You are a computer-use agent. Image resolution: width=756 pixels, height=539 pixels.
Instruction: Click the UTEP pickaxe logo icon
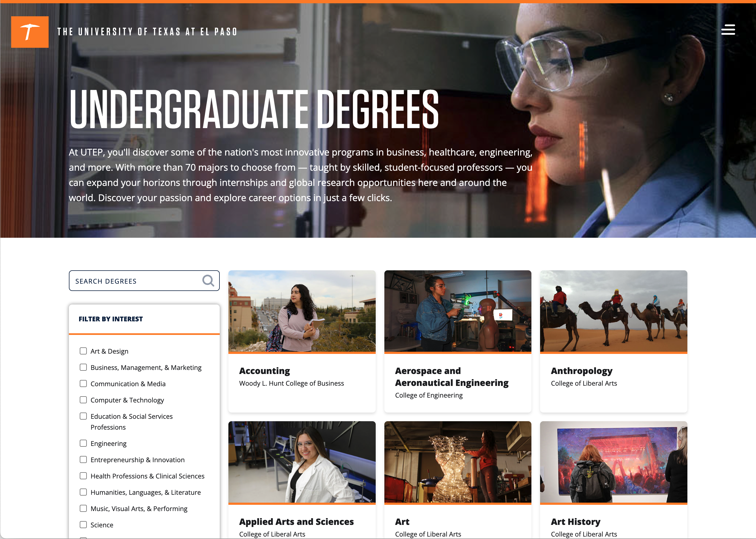[x=30, y=32]
